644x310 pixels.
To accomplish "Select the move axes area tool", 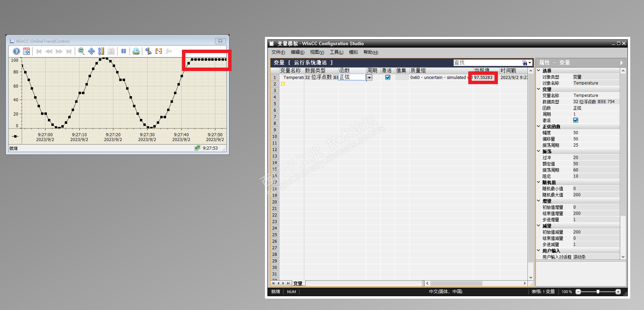I will 101,51.
